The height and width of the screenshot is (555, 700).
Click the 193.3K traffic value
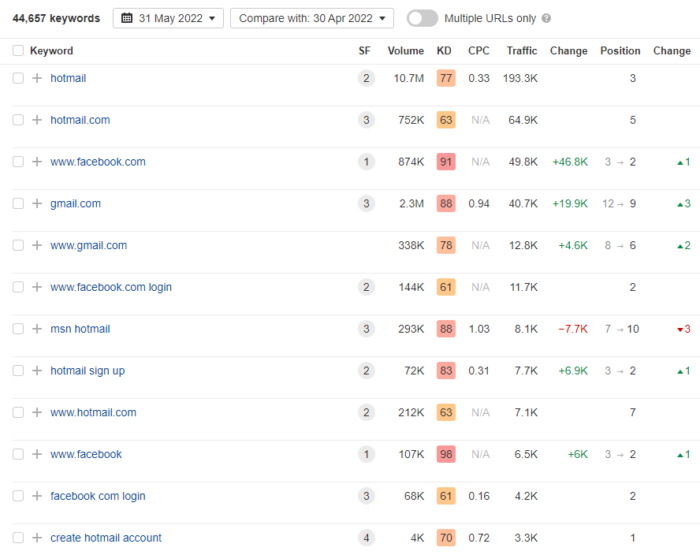pyautogui.click(x=520, y=78)
